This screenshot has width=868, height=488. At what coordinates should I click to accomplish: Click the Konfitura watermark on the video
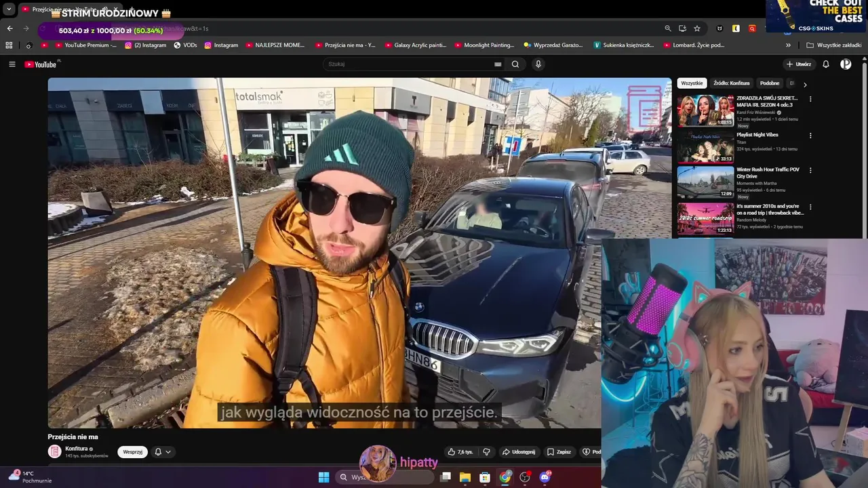(644, 107)
